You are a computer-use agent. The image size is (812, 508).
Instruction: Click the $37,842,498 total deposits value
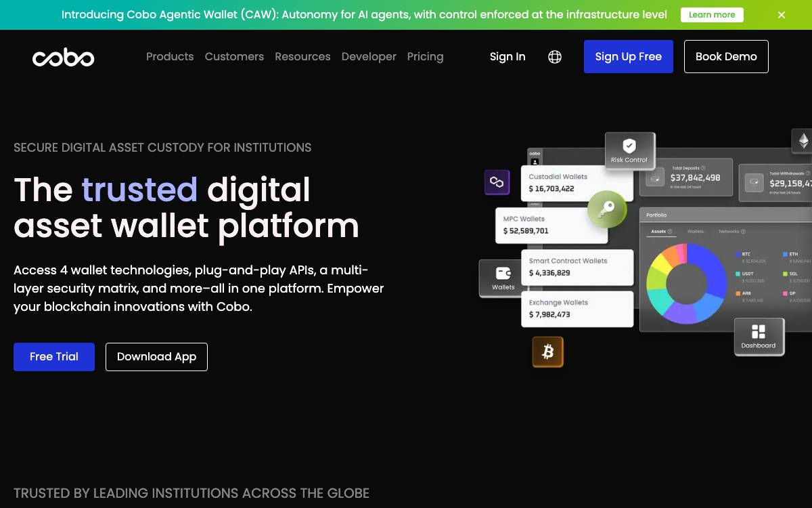pyautogui.click(x=695, y=177)
